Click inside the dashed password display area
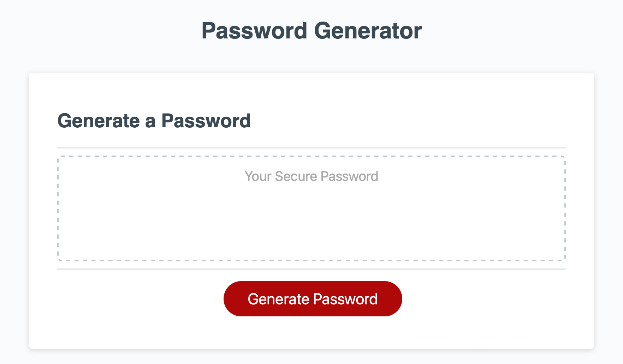The width and height of the screenshot is (623, 364). pyautogui.click(x=312, y=208)
